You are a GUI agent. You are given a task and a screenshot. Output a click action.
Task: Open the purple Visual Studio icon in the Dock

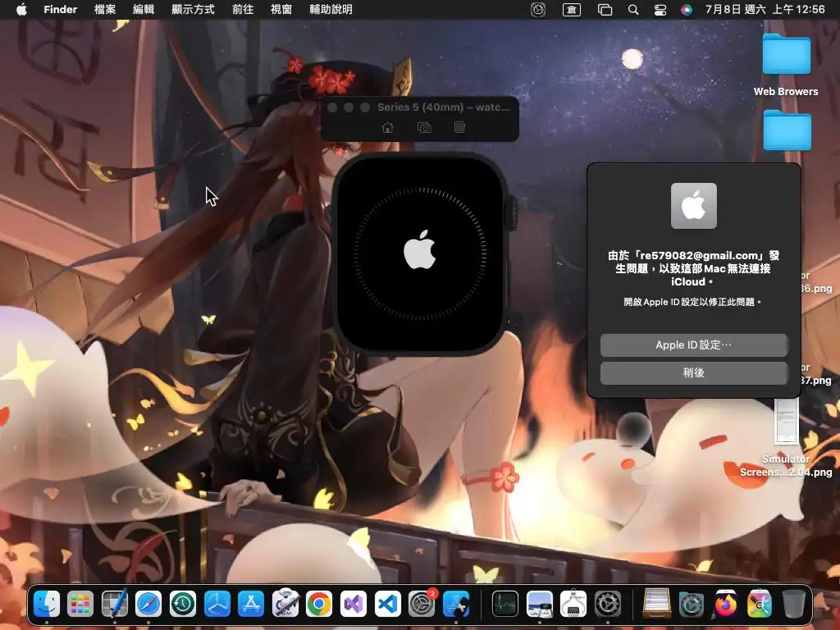(x=353, y=605)
